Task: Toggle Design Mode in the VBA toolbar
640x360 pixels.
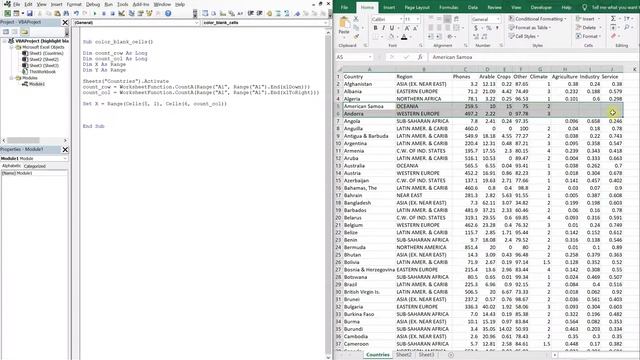Action: pyautogui.click(x=121, y=13)
